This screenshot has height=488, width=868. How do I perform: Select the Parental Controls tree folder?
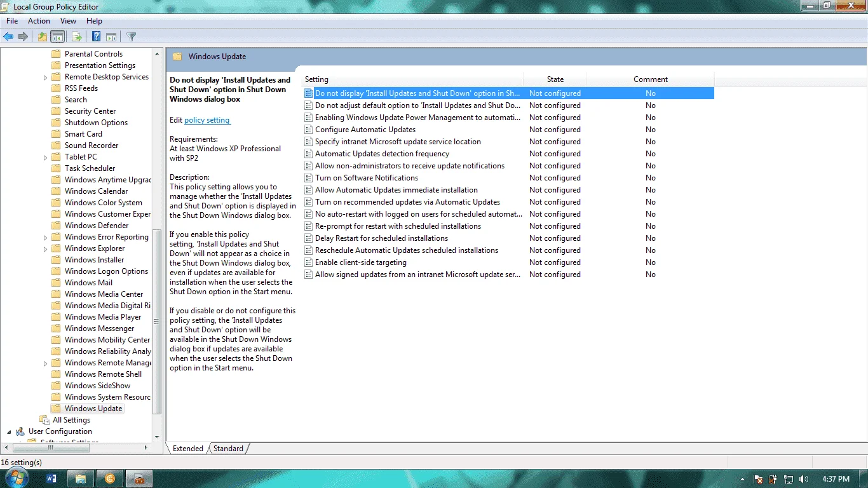click(x=93, y=54)
